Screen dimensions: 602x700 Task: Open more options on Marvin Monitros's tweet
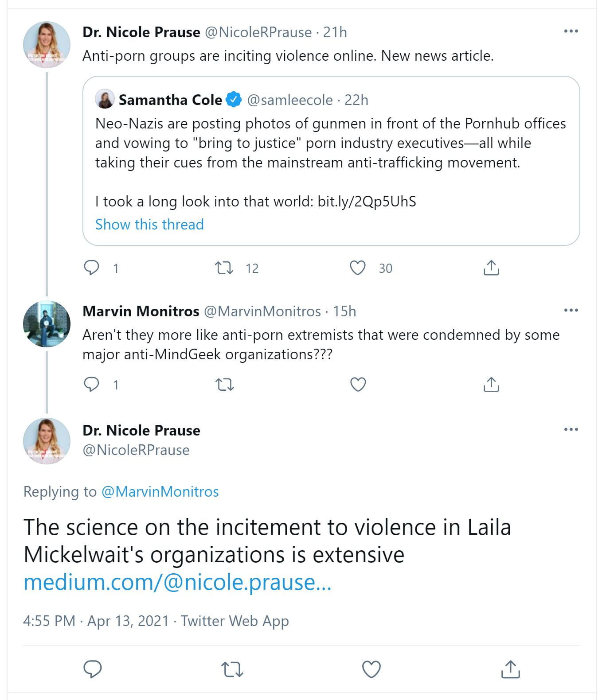(571, 310)
